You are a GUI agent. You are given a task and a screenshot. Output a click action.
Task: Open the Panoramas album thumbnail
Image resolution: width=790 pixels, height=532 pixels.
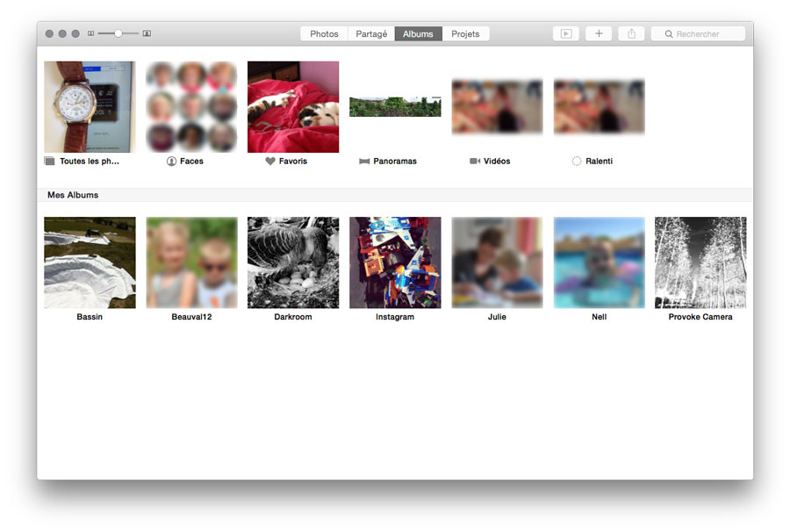395,107
